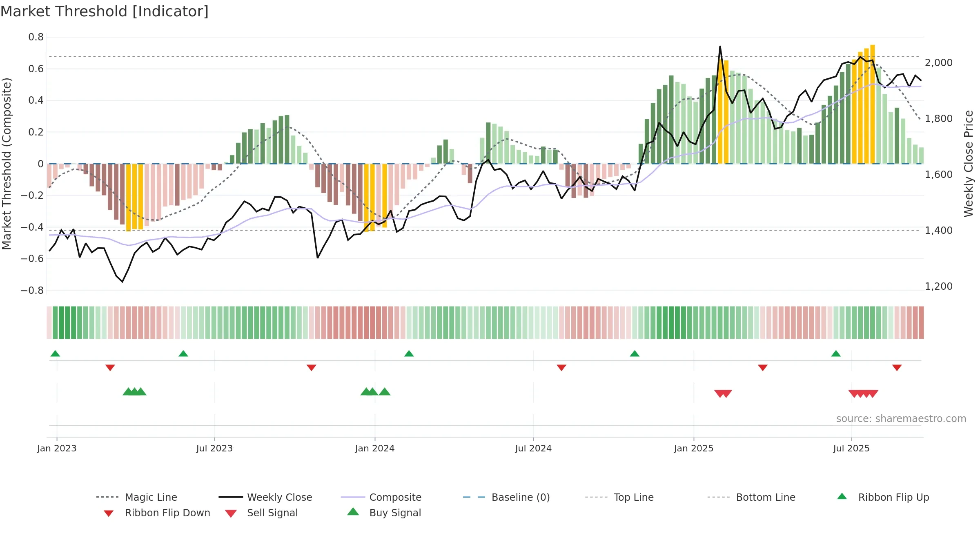Click the isolated buy signal triangle after Jan 2024
This screenshot has height=551, width=980.
(385, 391)
